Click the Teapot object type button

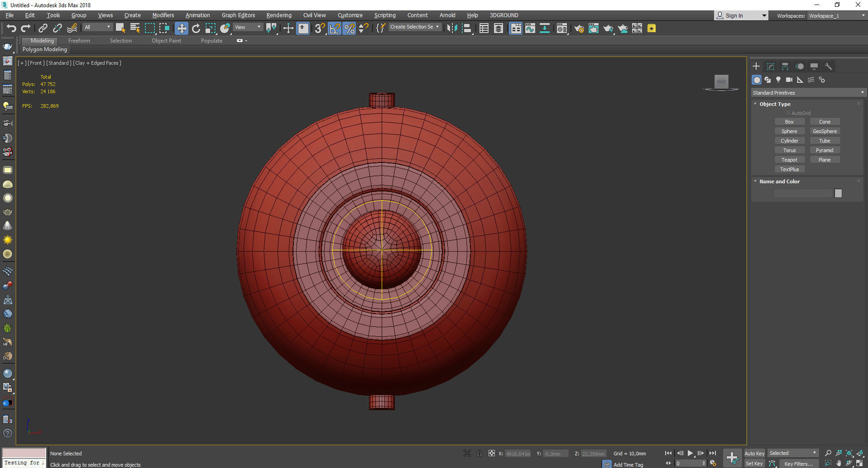pos(789,160)
